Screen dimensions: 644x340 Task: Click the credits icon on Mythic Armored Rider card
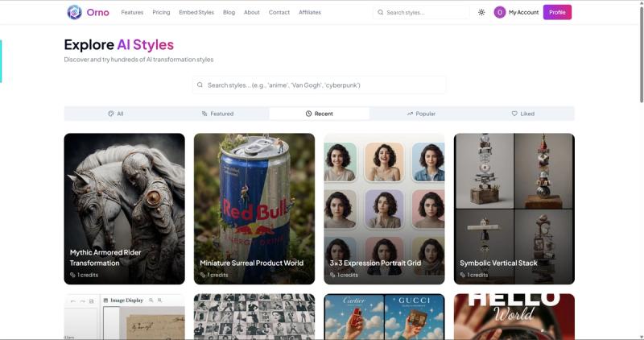pyautogui.click(x=72, y=275)
